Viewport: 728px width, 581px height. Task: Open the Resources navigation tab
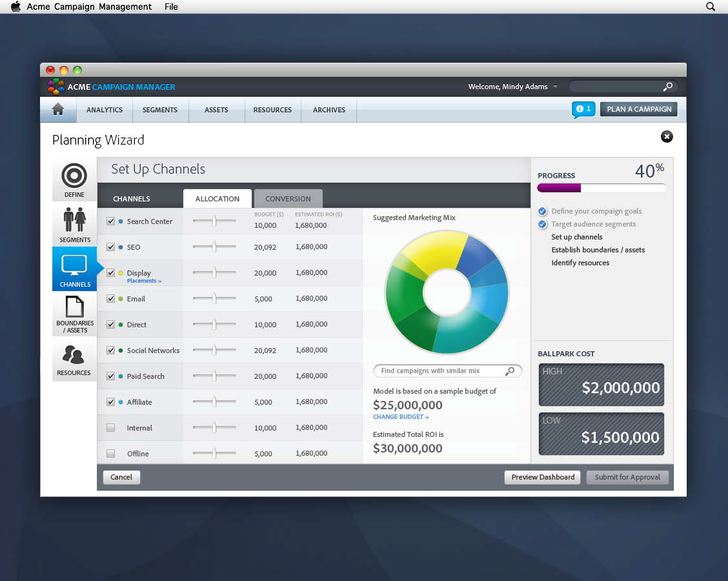pyautogui.click(x=272, y=110)
